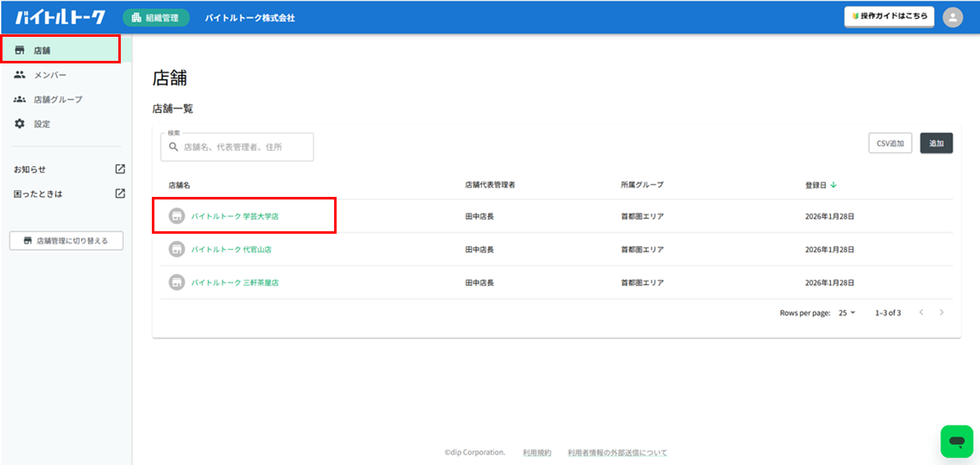
Task: Open 利用規約 footer link
Action: pos(537,452)
